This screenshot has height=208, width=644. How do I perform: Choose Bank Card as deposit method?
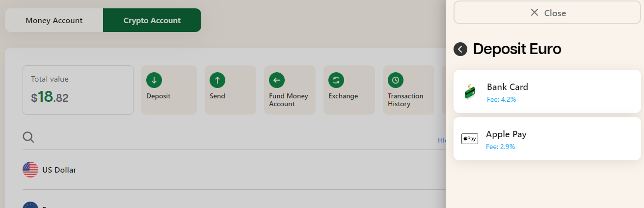(547, 91)
